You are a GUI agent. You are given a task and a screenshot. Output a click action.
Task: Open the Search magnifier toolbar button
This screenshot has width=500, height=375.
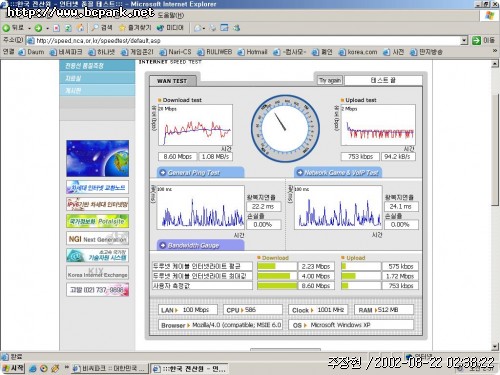103,28
